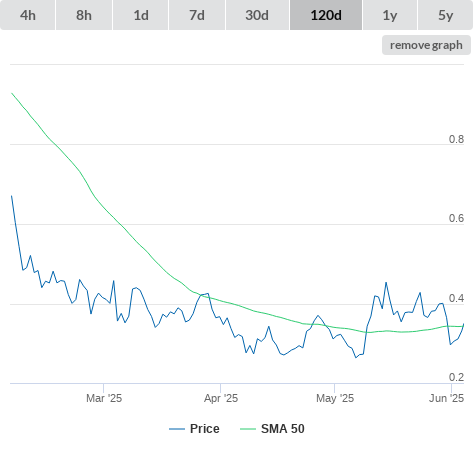
Task: Select the 8h time range
Action: (x=84, y=15)
